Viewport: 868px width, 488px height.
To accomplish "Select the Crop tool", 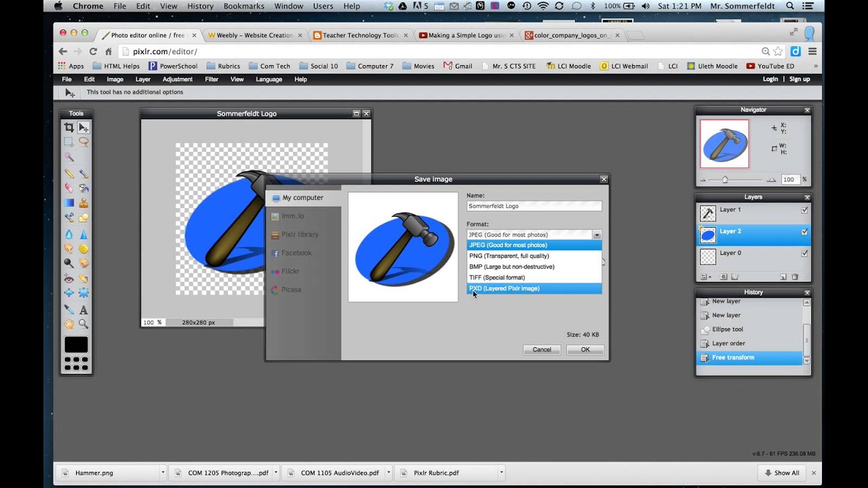I will click(68, 127).
